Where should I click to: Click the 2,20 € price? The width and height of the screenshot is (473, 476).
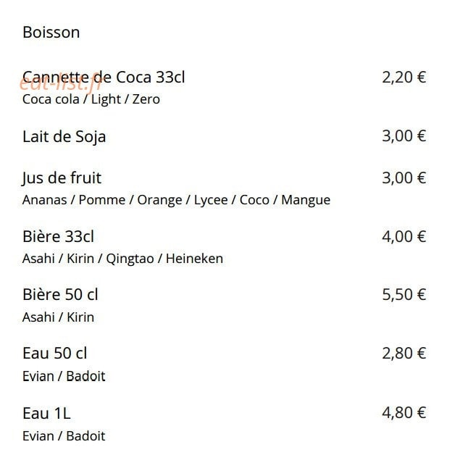click(x=403, y=78)
